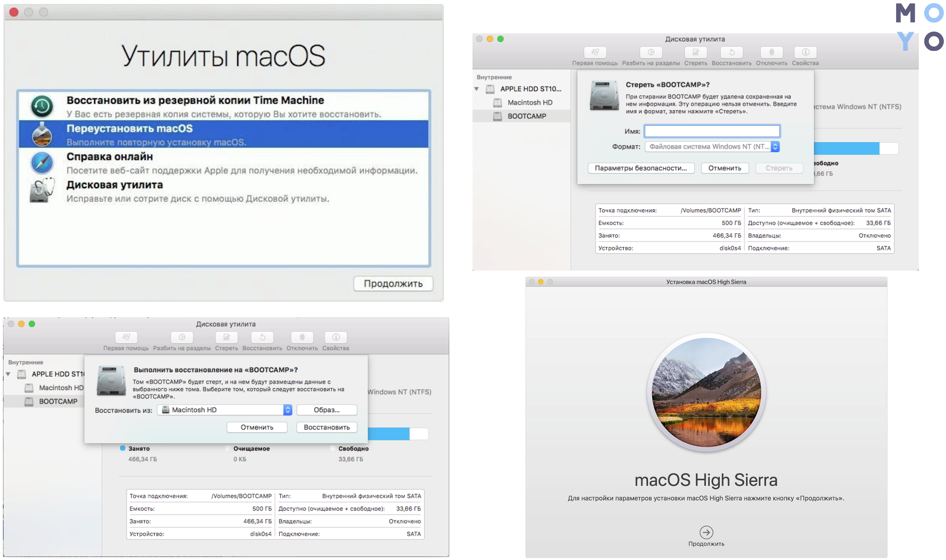946x560 pixels.
Task: Click the disk icon in restore dialog
Action: tap(111, 380)
